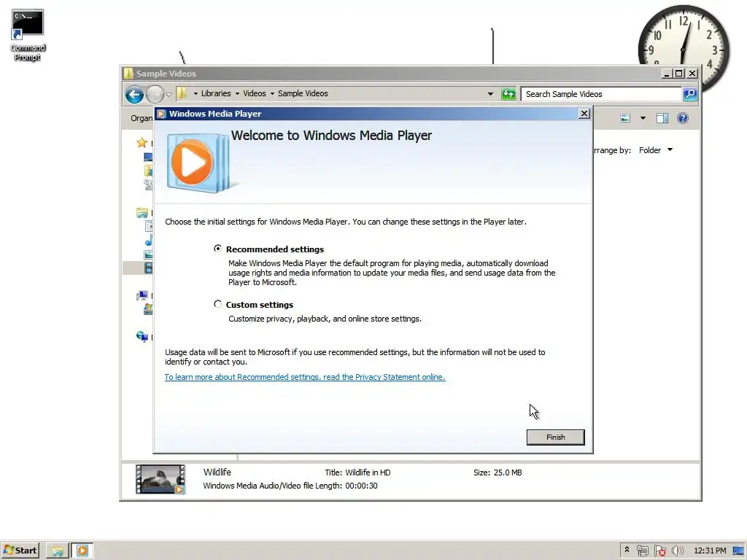This screenshot has width=747, height=560.
Task: Open the Command Prompt desktop shortcut
Action: [x=28, y=36]
